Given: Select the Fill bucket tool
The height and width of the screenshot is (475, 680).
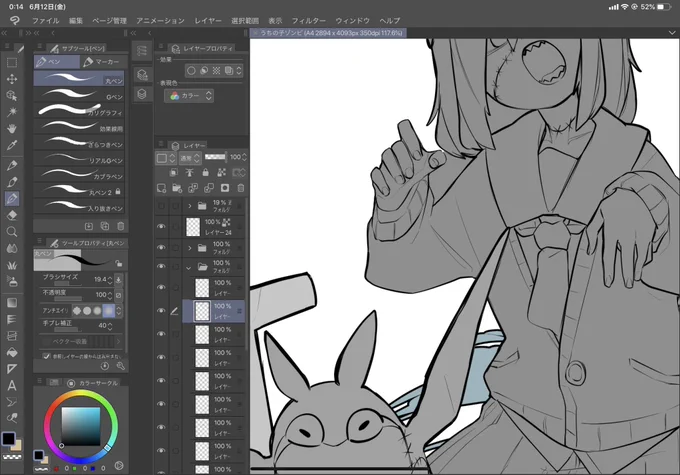Looking at the screenshot, I should click(x=12, y=352).
